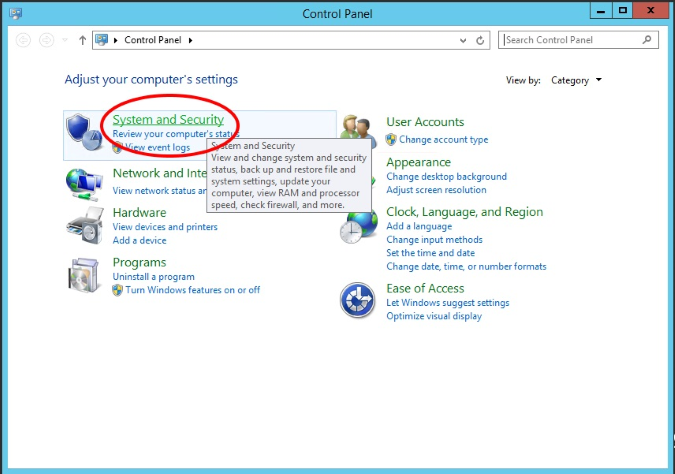The width and height of the screenshot is (675, 474).
Task: Click the search magnifier icon
Action: 647,40
